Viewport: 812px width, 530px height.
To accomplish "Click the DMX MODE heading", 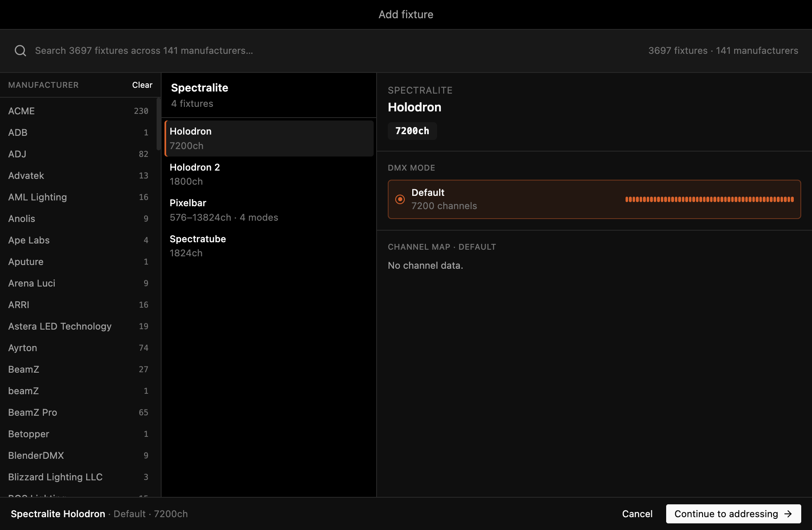I will (x=411, y=168).
